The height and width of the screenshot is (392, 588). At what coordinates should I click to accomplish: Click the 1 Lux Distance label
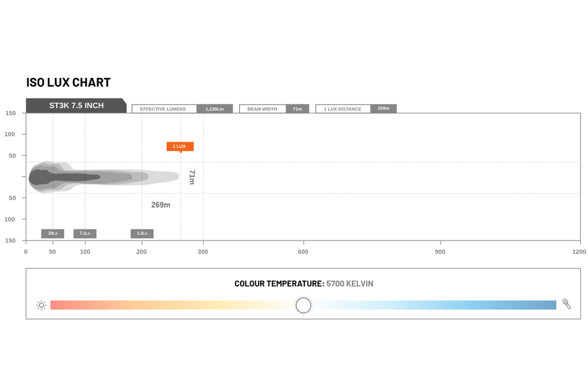343,109
